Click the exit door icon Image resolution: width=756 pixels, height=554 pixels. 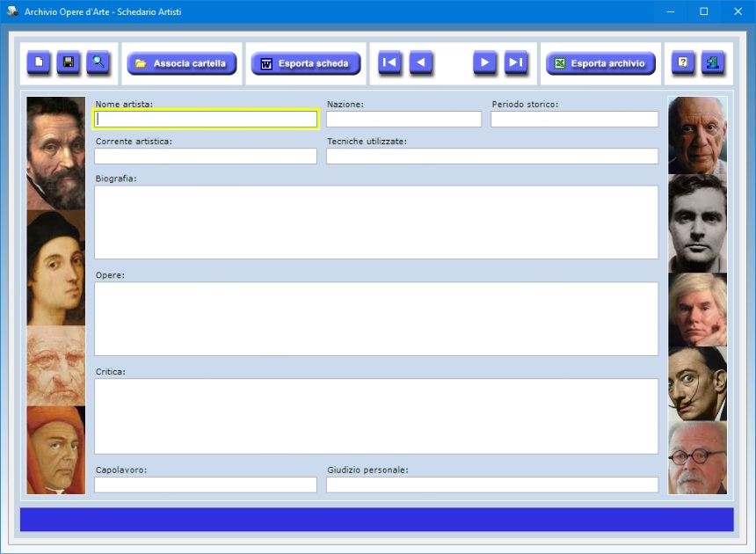point(713,62)
